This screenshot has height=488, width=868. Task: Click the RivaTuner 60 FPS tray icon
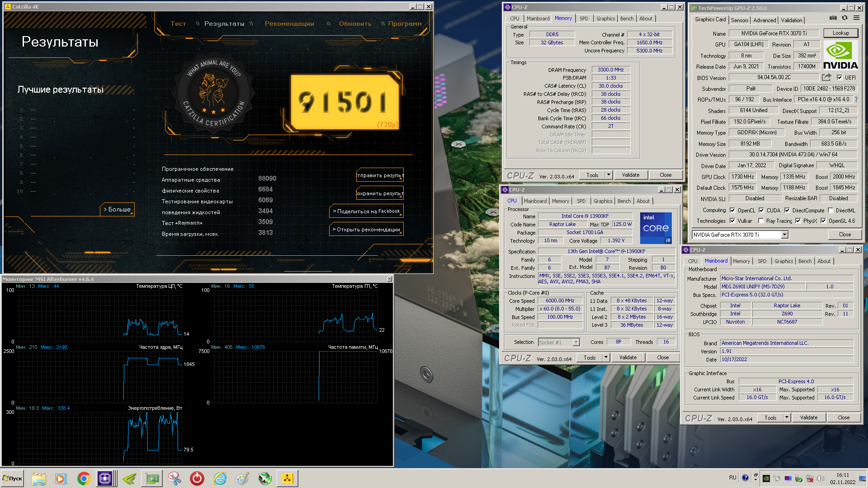point(788,479)
